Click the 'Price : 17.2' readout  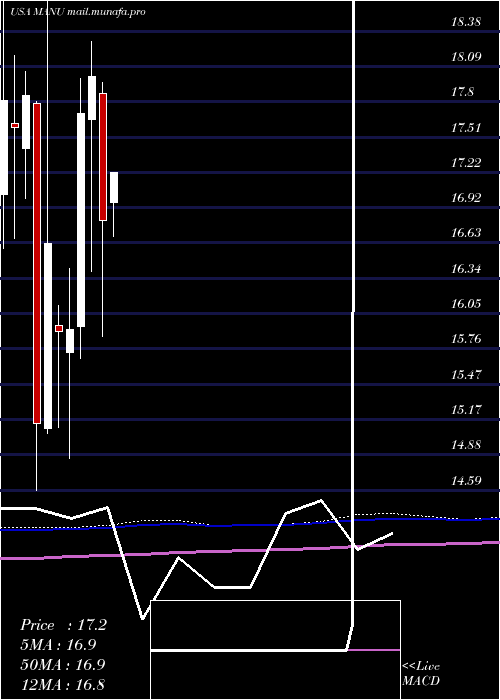pos(63,625)
